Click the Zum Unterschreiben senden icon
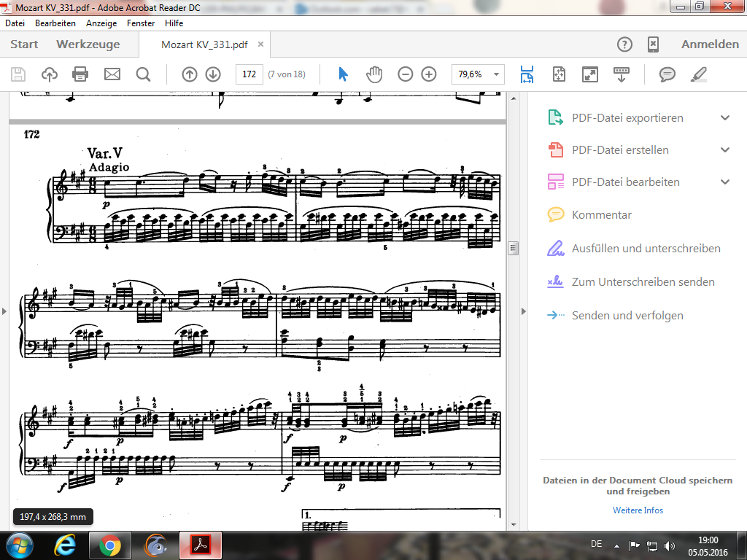The width and height of the screenshot is (747, 560). click(555, 282)
